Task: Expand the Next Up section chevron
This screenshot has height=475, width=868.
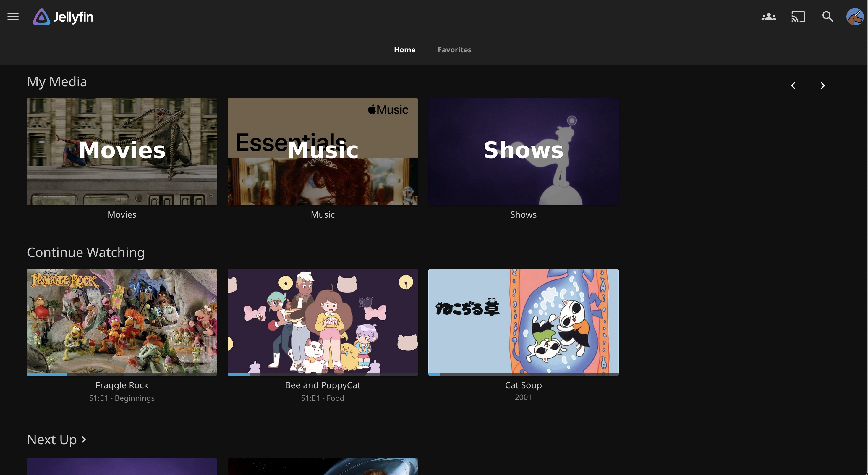Action: (84, 439)
